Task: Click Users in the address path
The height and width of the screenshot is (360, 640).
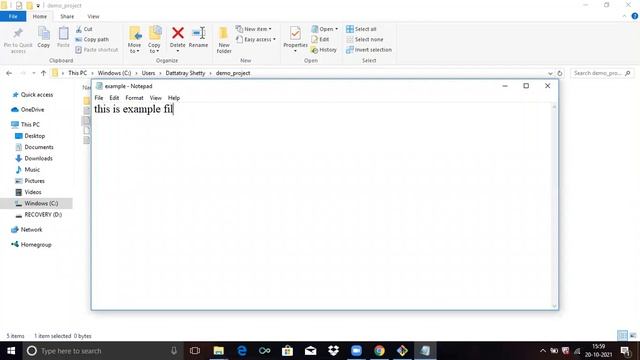Action: point(148,73)
